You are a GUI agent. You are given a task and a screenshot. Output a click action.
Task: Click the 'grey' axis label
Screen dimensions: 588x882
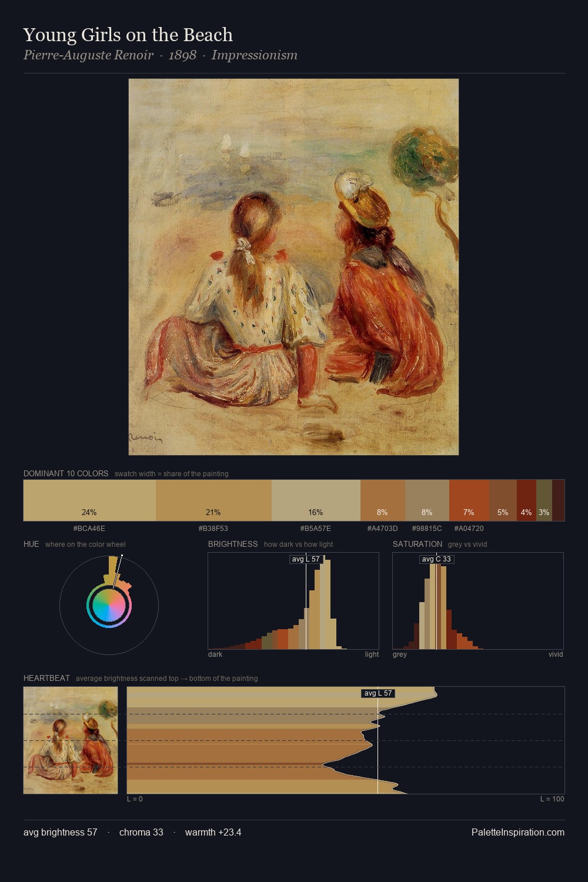coord(400,654)
